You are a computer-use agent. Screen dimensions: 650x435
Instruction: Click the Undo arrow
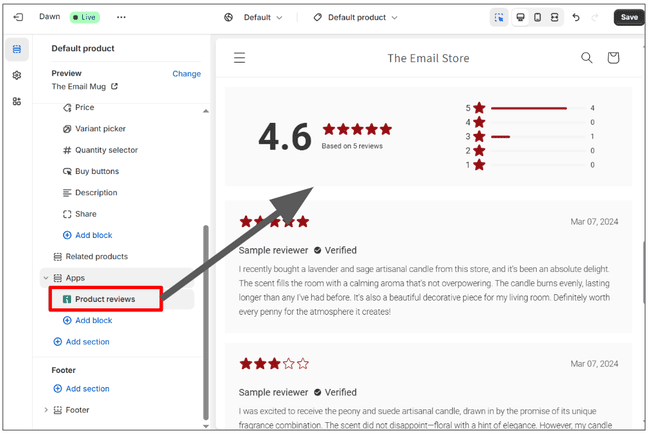point(577,17)
